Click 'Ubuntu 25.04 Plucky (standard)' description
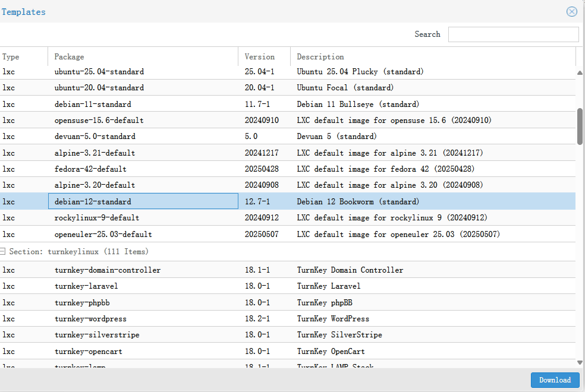 coord(360,71)
